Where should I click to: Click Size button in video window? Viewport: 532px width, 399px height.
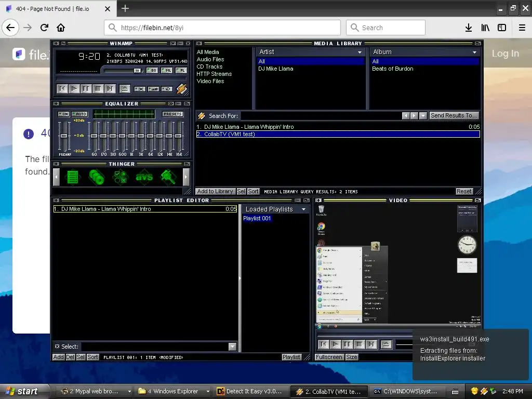pyautogui.click(x=352, y=357)
